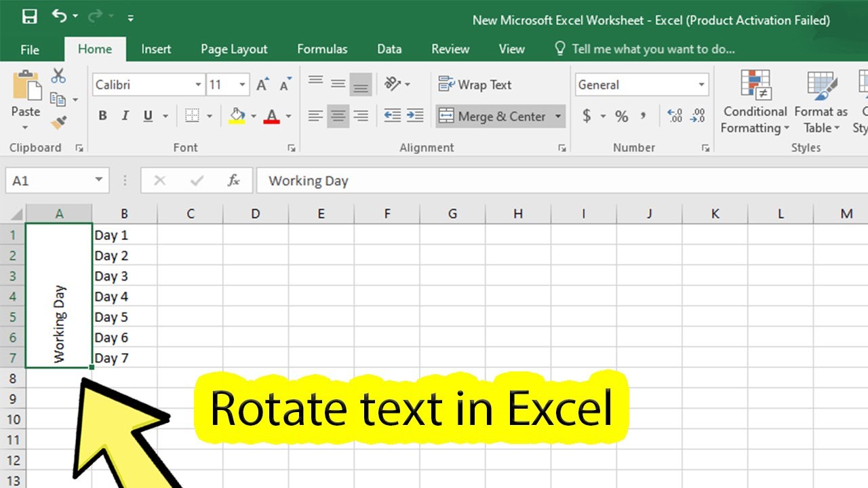Open Customize Quick Access Toolbar dropdown
868x488 pixels.
[130, 17]
